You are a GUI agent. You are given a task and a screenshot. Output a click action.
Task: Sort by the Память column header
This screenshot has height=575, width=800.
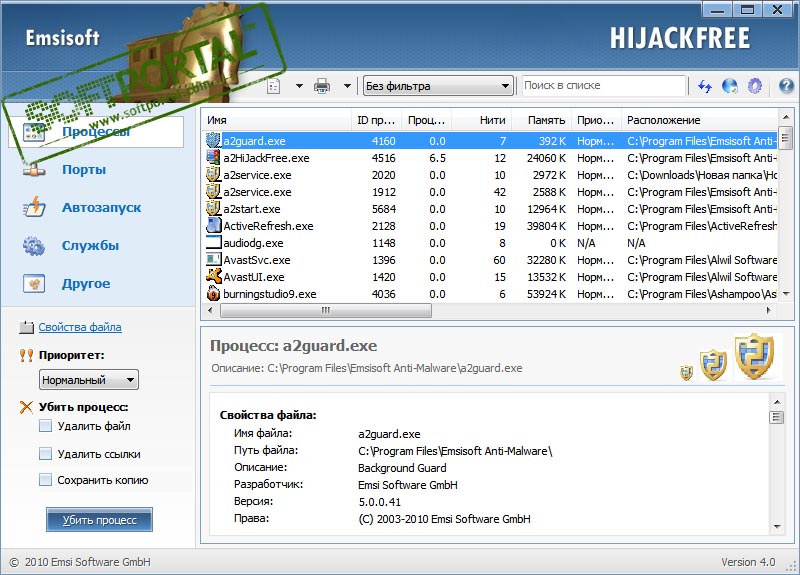[x=541, y=120]
